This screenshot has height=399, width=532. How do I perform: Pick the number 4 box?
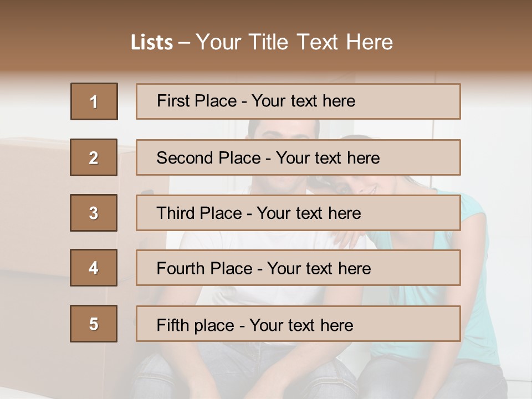(94, 268)
